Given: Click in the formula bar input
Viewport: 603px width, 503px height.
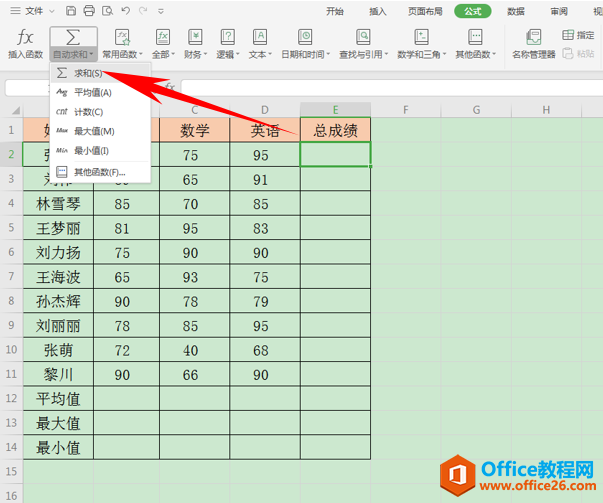Looking at the screenshot, I should [391, 88].
